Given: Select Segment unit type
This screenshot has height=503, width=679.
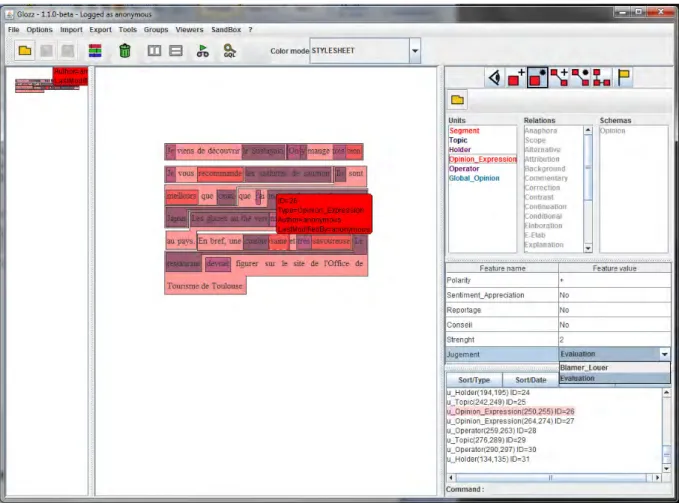Looking at the screenshot, I should (x=464, y=131).
